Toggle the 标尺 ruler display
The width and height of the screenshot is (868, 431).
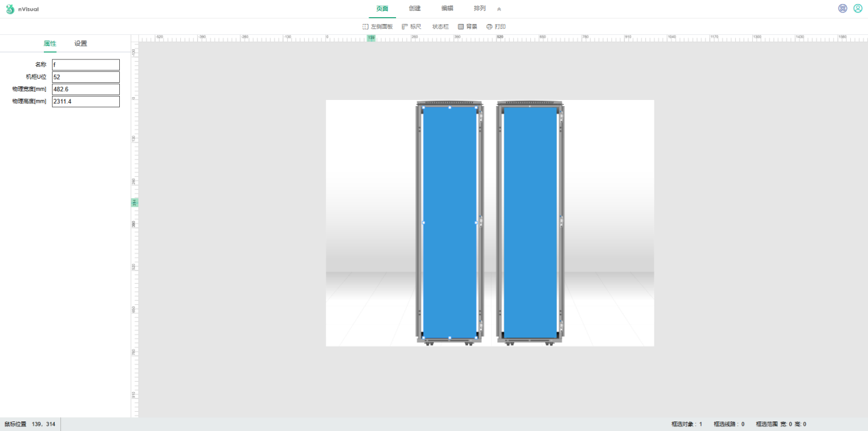412,27
